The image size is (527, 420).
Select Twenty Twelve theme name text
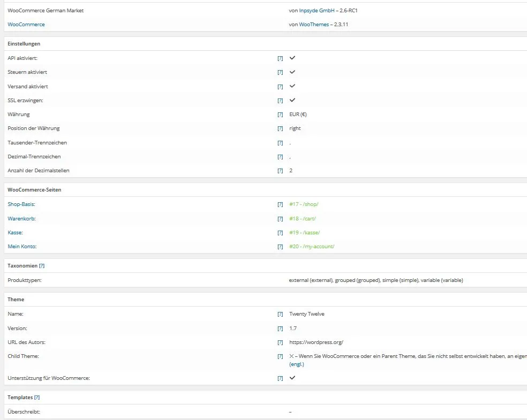(307, 314)
